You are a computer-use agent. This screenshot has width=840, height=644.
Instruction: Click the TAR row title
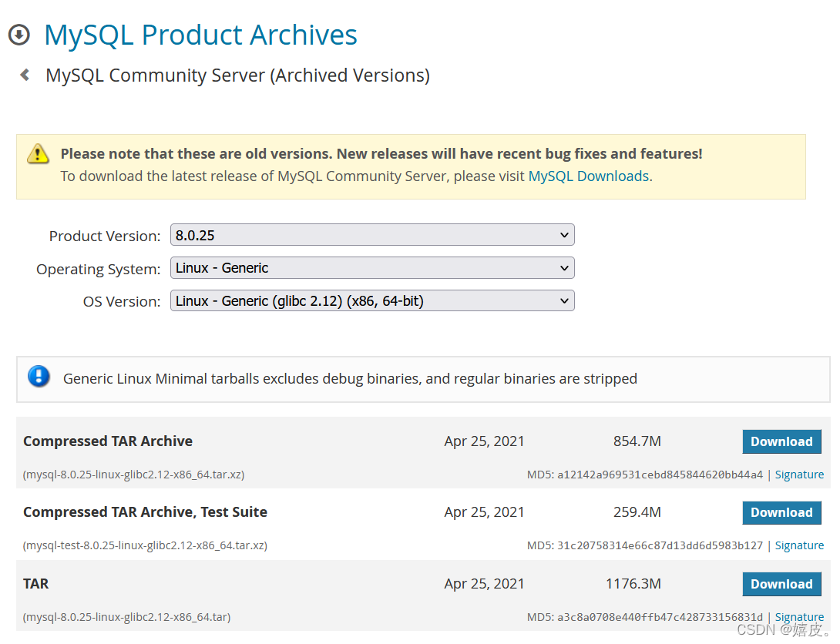coord(36,583)
